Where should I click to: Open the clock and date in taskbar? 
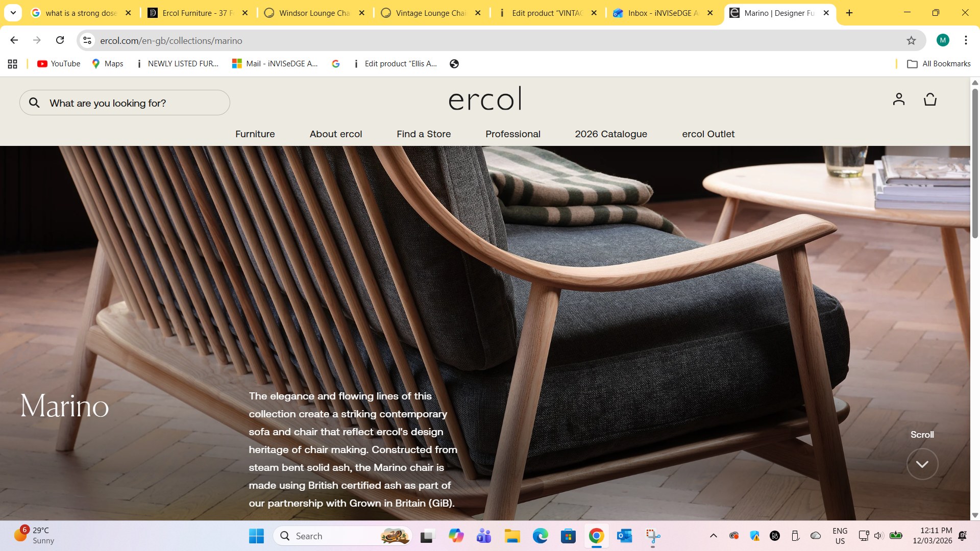point(933,536)
